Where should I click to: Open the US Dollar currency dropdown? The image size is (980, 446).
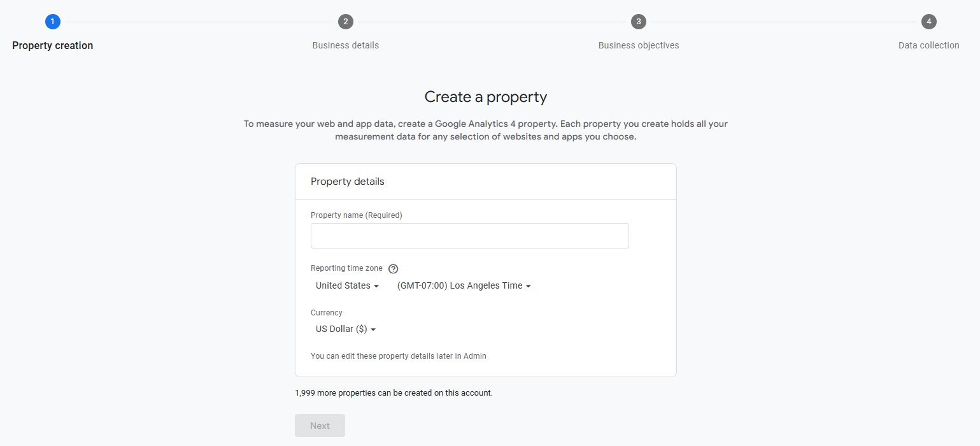[346, 329]
